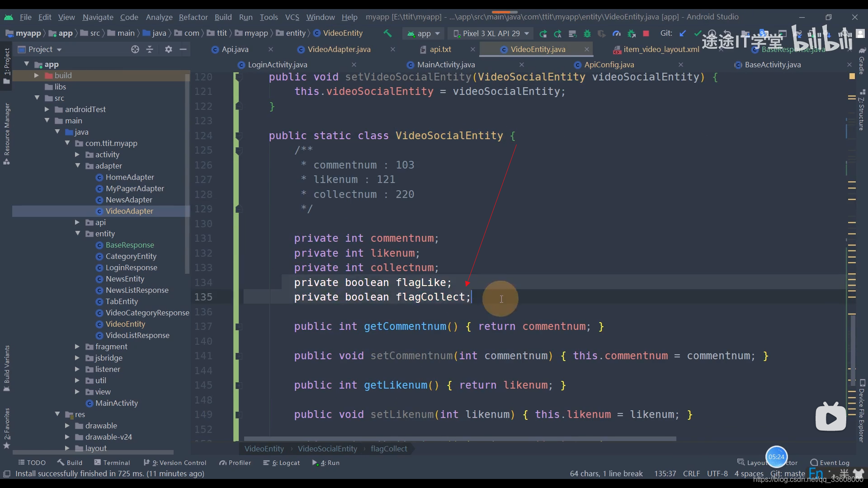Viewport: 868px width, 488px height.
Task: Hide the Project panel with minus icon
Action: tap(183, 49)
